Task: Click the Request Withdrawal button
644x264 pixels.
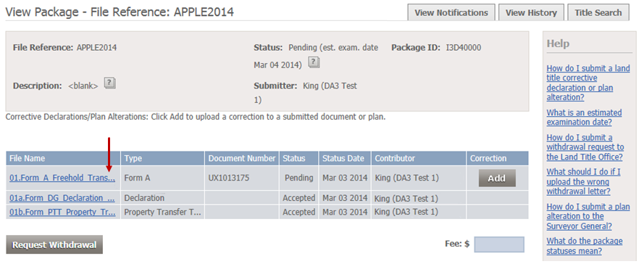Action: click(x=54, y=244)
